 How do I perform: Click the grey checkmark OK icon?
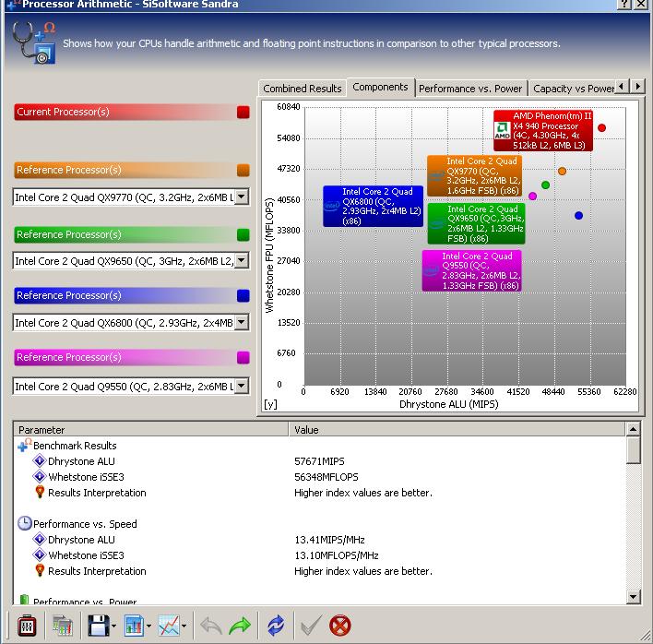(x=311, y=626)
